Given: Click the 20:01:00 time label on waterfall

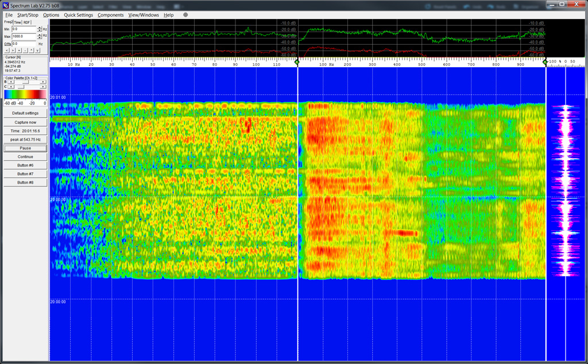Looking at the screenshot, I should (x=58, y=98).
